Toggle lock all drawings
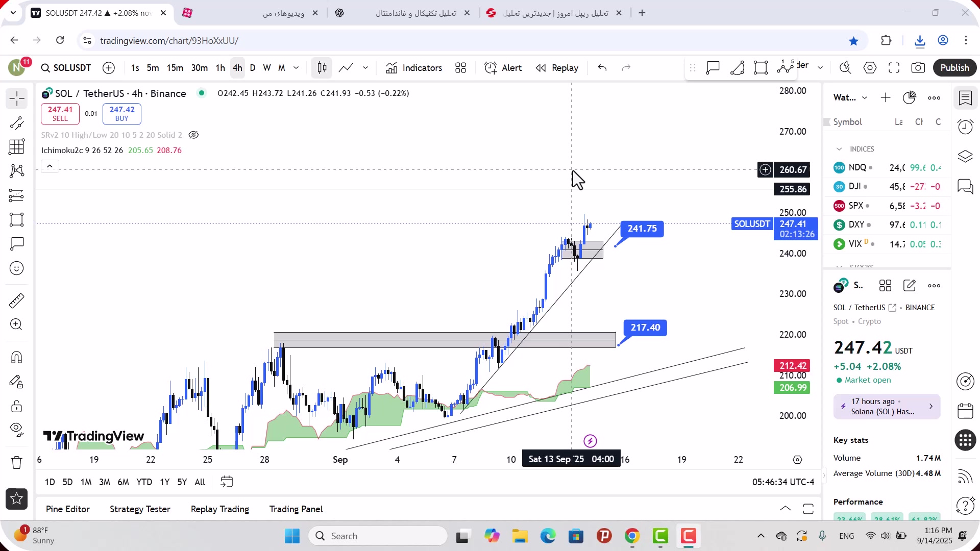 (x=16, y=406)
